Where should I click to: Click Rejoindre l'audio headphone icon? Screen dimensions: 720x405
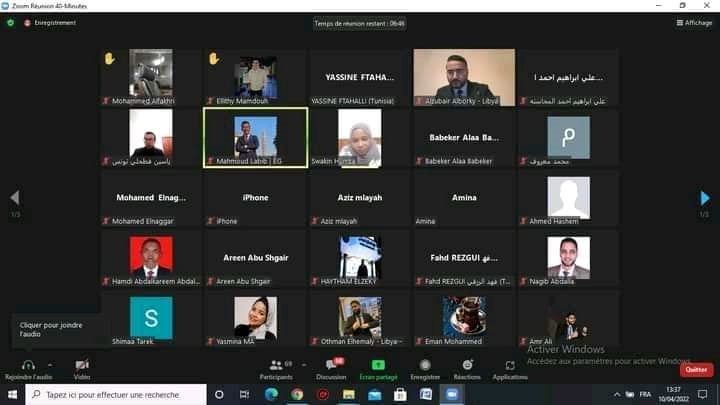click(27, 365)
